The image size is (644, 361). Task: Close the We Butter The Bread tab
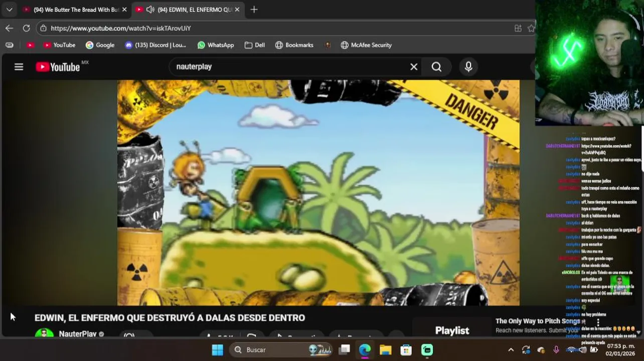point(124,10)
